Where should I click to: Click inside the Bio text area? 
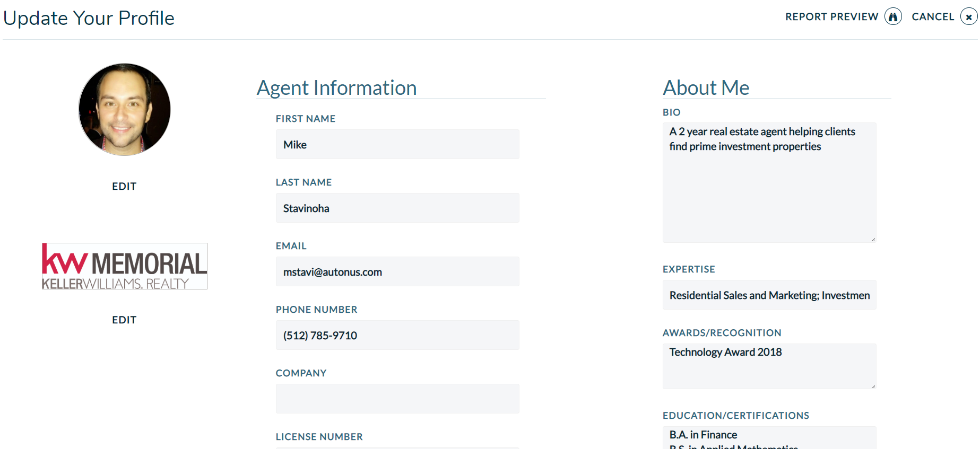tap(769, 183)
